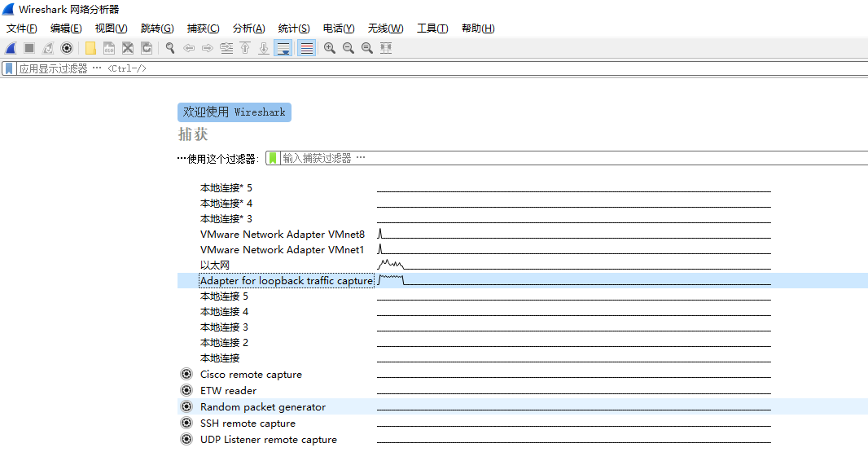Open the 捕获 menu
The image size is (868, 474).
click(202, 29)
